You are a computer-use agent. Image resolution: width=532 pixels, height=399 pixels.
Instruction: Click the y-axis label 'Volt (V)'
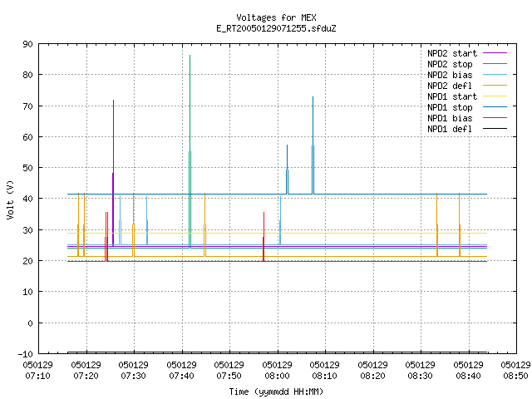pos(10,199)
